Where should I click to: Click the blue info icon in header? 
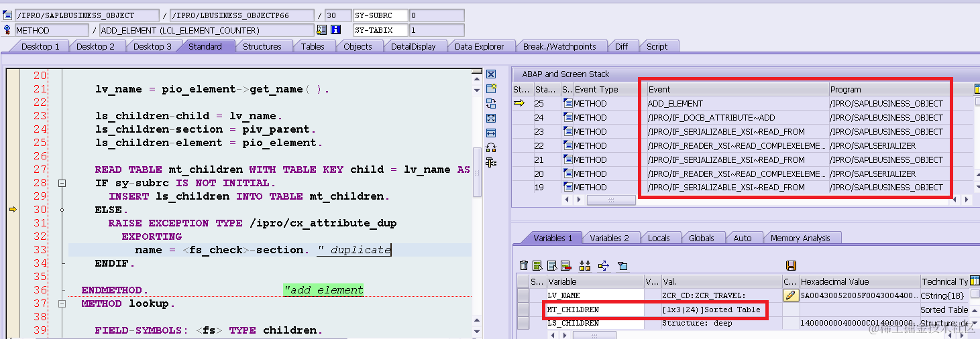pyautogui.click(x=336, y=30)
